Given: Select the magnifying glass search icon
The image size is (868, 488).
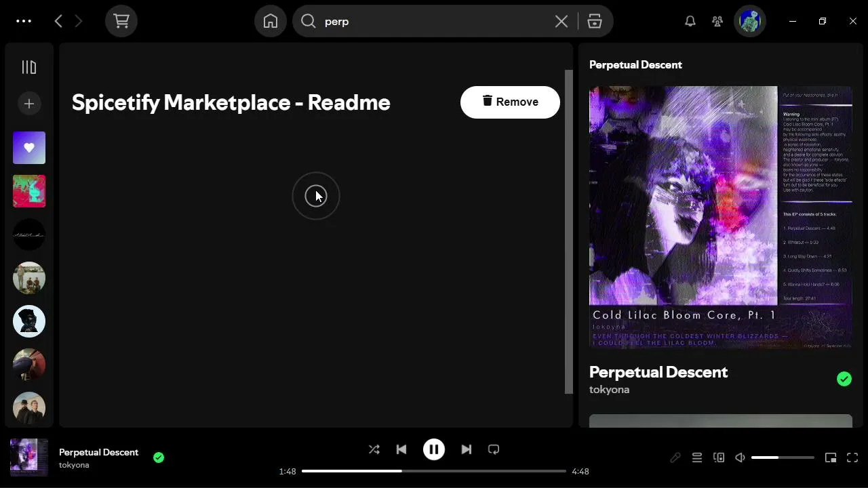Looking at the screenshot, I should (309, 21).
